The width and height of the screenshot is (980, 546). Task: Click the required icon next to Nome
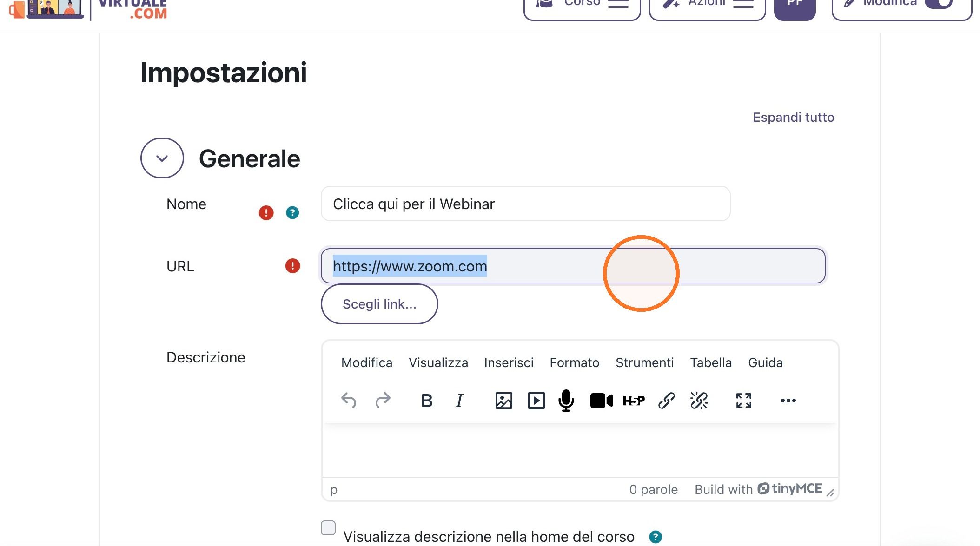pos(266,213)
